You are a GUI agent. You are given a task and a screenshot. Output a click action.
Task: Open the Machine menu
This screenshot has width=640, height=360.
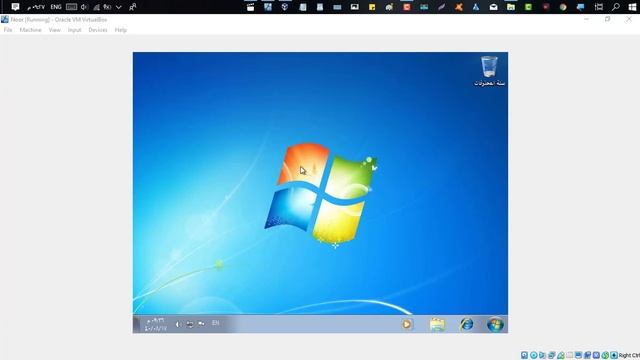(x=30, y=30)
